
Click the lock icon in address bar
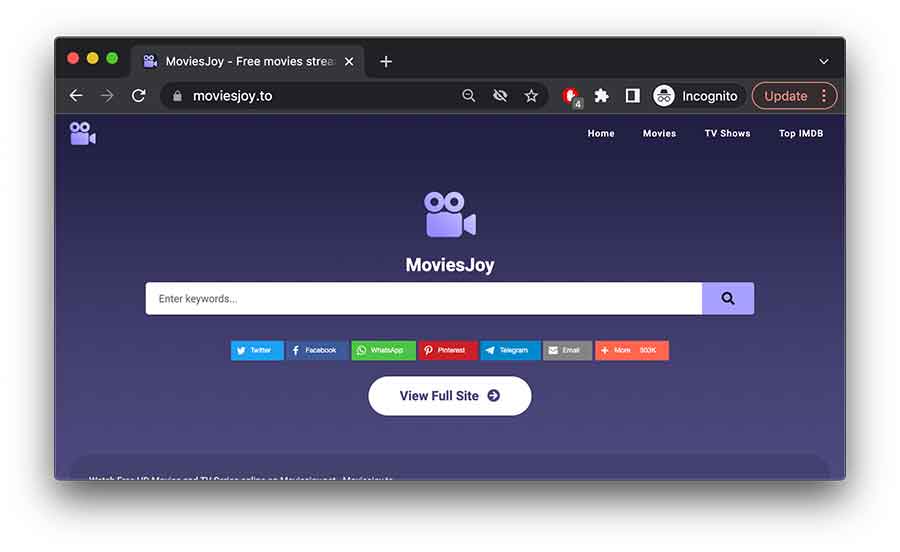(177, 96)
